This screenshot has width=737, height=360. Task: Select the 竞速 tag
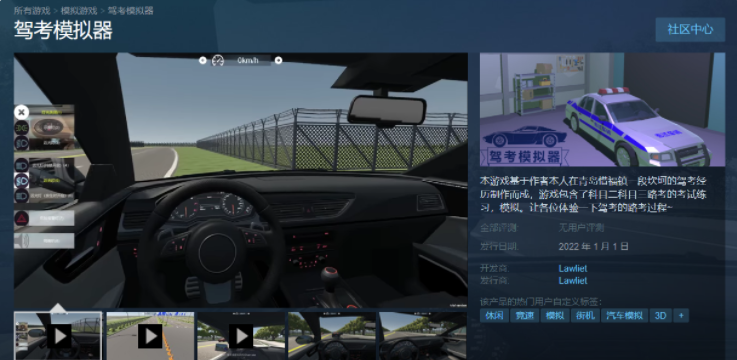(x=524, y=315)
